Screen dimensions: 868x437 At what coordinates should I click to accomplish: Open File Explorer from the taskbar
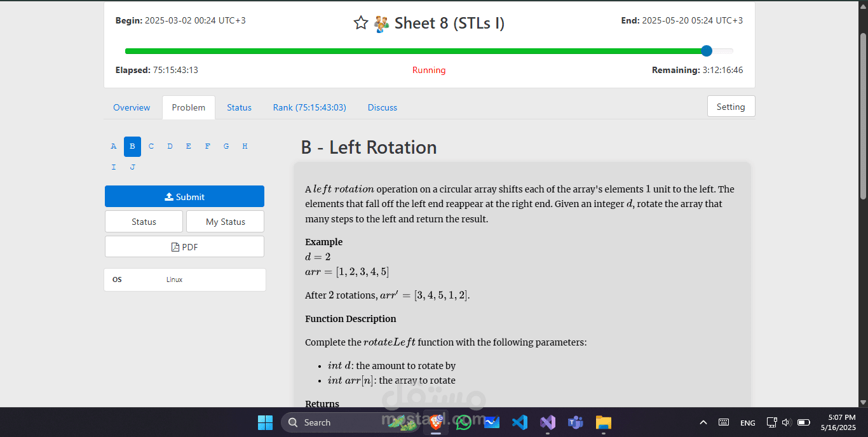(x=603, y=422)
